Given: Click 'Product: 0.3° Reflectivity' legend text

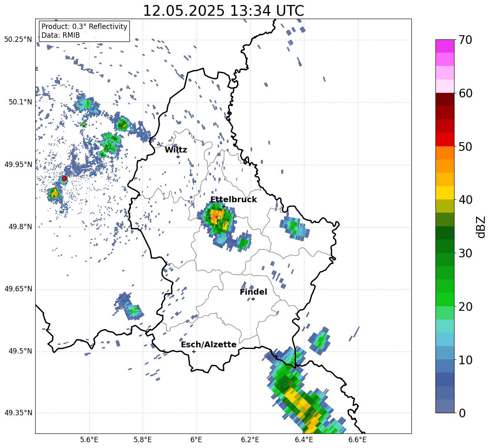Looking at the screenshot, I should coord(84,26).
